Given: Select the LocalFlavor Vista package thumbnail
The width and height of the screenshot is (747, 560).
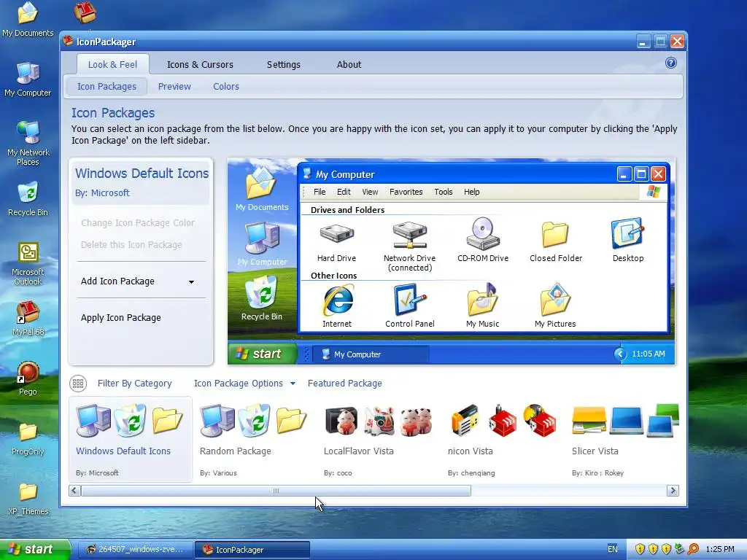Looking at the screenshot, I should 379,440.
